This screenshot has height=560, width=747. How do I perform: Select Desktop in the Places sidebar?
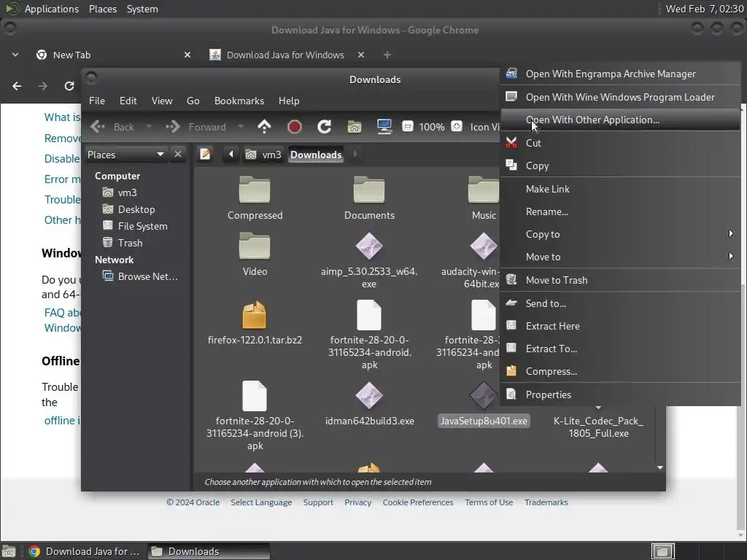coord(129,209)
